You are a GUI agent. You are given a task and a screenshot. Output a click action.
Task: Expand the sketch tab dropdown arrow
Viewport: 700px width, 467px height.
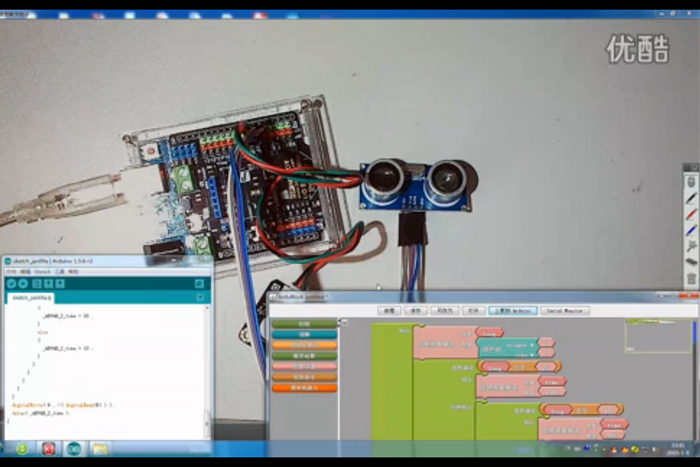(x=200, y=297)
